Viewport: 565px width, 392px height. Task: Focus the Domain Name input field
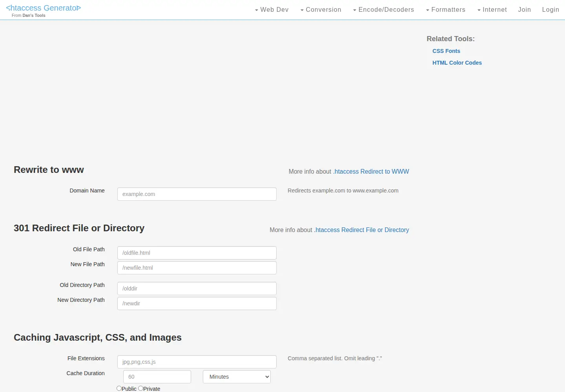pos(197,194)
